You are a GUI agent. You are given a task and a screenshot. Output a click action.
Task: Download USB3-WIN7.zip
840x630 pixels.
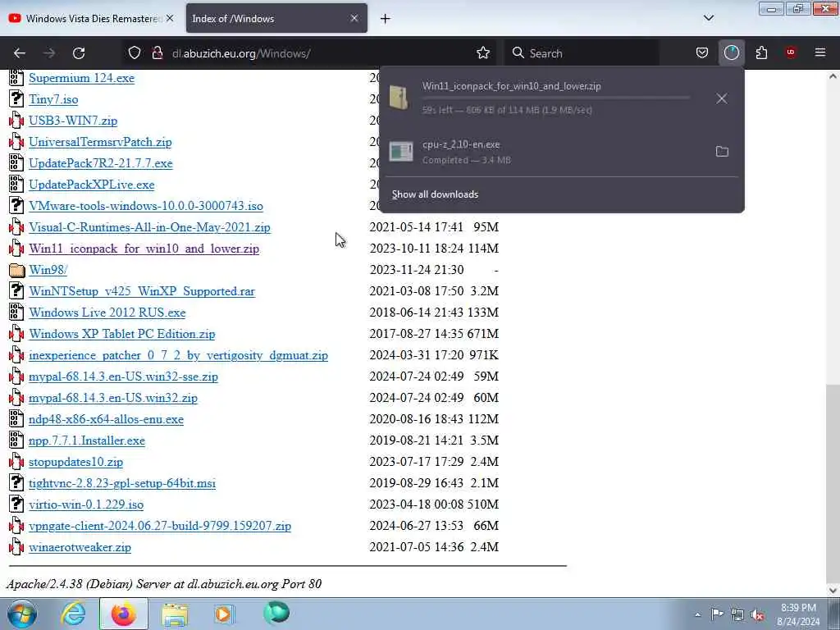coord(73,121)
